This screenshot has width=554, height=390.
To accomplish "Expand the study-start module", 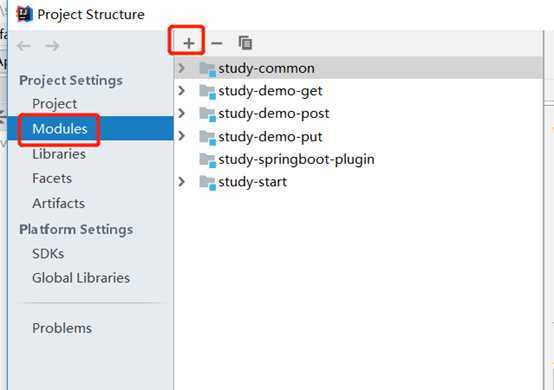I will (x=181, y=182).
